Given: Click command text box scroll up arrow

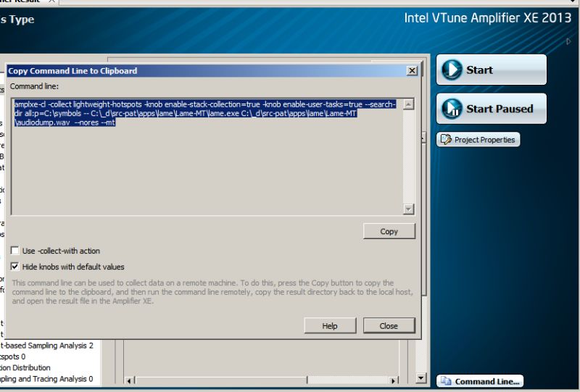Looking at the screenshot, I should click(x=408, y=104).
